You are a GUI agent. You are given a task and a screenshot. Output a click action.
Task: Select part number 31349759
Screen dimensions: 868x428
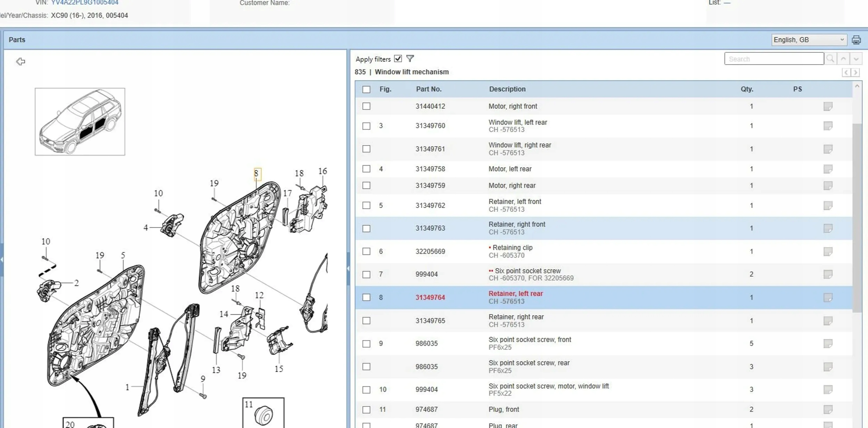coord(430,186)
